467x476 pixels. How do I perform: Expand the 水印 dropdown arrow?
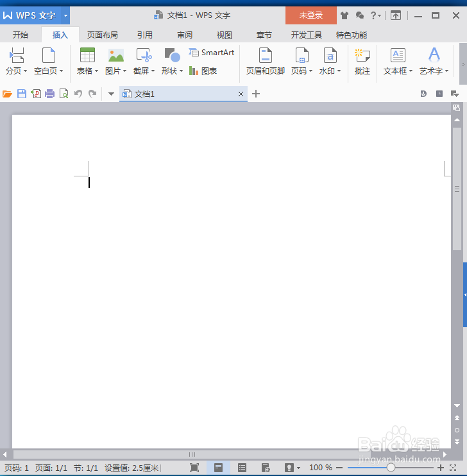coord(339,71)
